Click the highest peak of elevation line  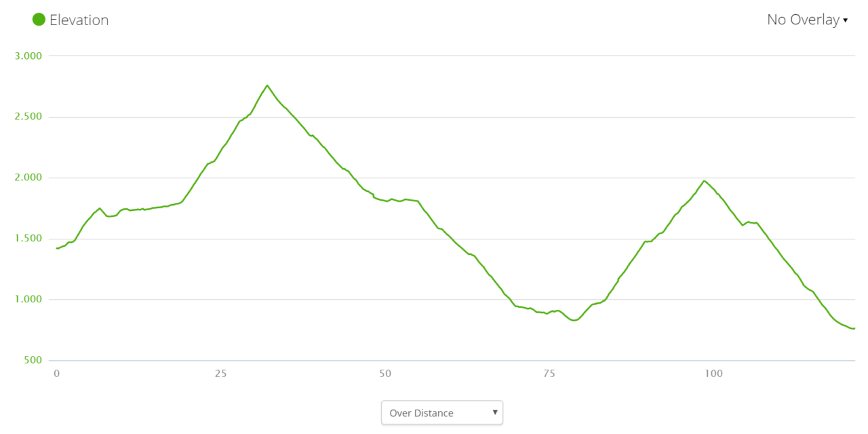pyautogui.click(x=267, y=85)
